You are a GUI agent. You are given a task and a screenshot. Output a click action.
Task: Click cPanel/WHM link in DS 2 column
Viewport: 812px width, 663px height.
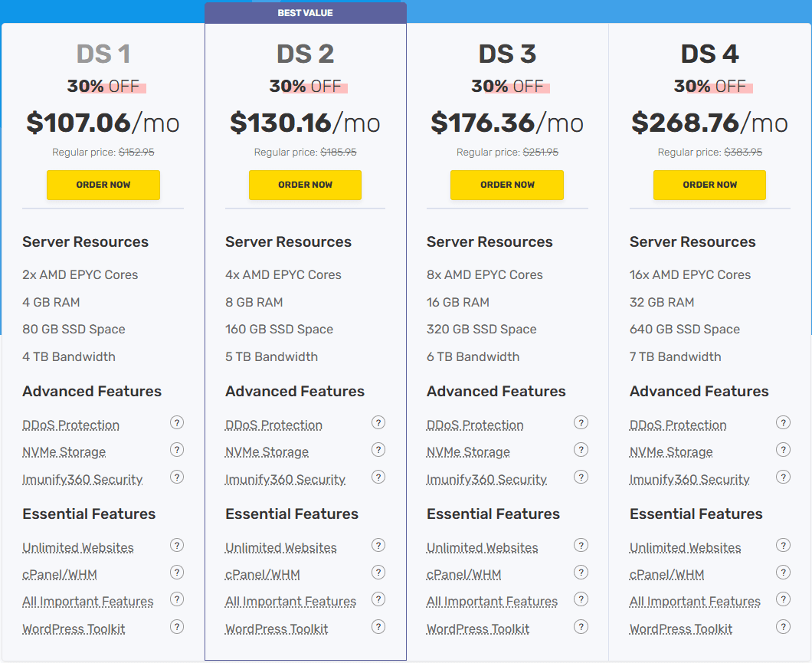click(262, 575)
